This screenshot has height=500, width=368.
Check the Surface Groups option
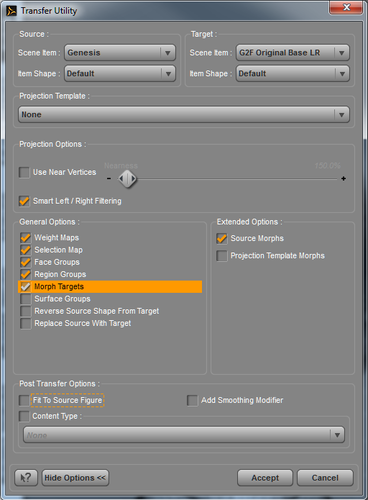pyautogui.click(x=26, y=299)
